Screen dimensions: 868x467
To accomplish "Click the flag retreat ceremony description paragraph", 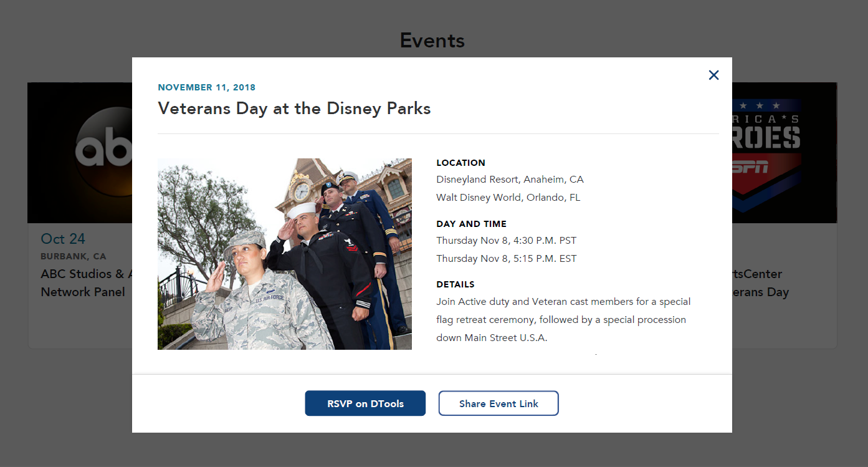I will click(563, 320).
